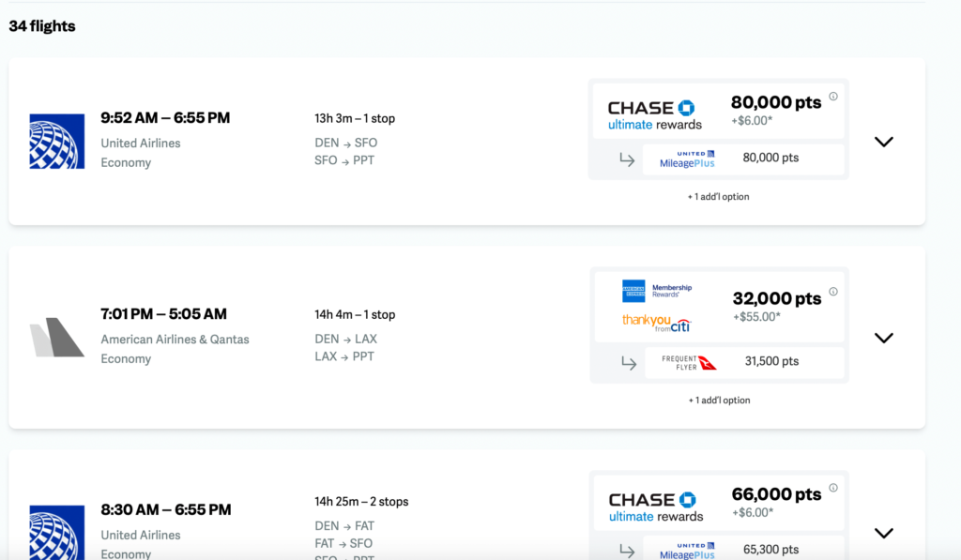
Task: Open the info icon beside 32,000 pts
Action: click(x=833, y=290)
